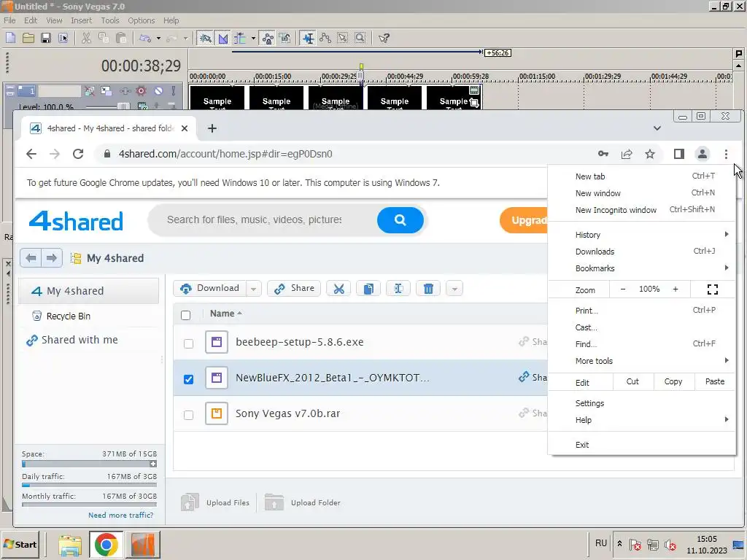
Task: Check the beebeep-setup-5.8.6.exe checkbox
Action: pos(189,343)
